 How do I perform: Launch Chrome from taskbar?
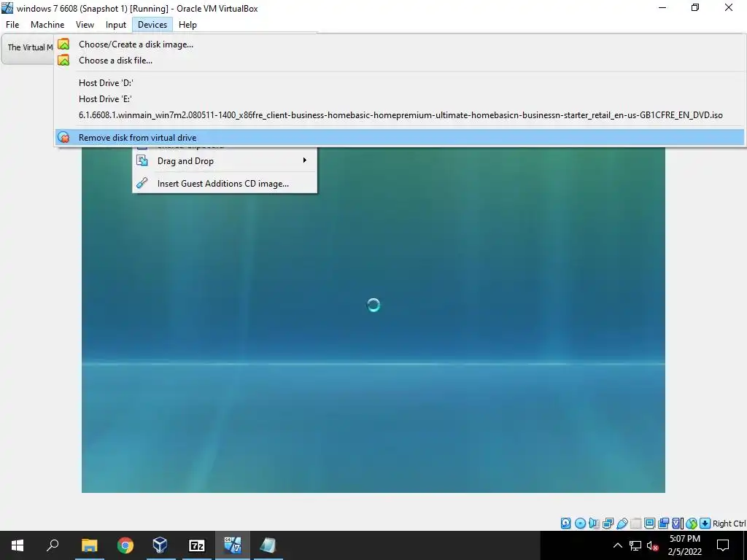[x=125, y=545]
